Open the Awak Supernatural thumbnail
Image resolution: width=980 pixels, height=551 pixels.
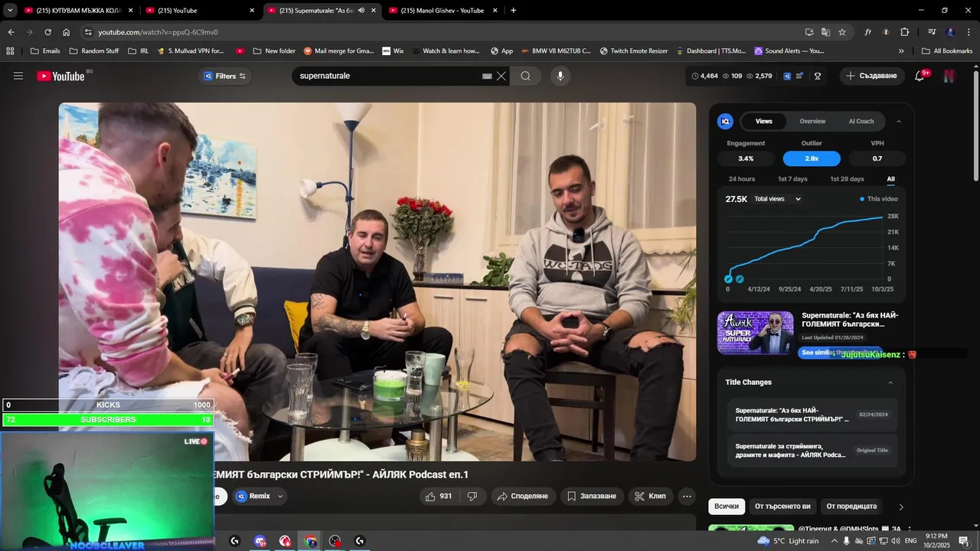(x=755, y=332)
